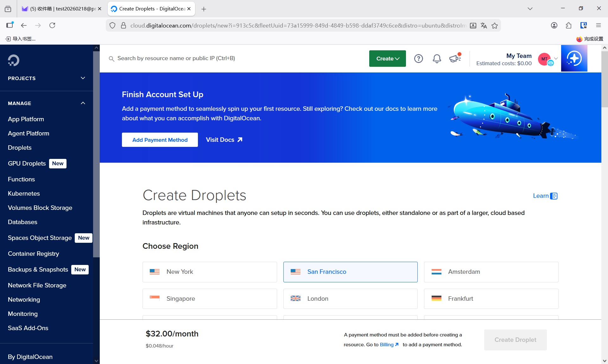Screen dimensions: 608x364
Task: Open Firefox account profile icon
Action: (554, 25)
